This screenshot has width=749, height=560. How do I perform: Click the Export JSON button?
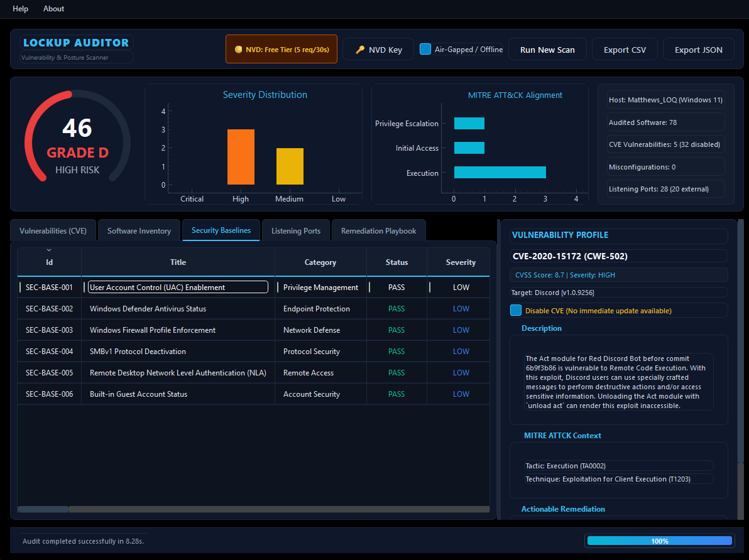click(x=698, y=50)
